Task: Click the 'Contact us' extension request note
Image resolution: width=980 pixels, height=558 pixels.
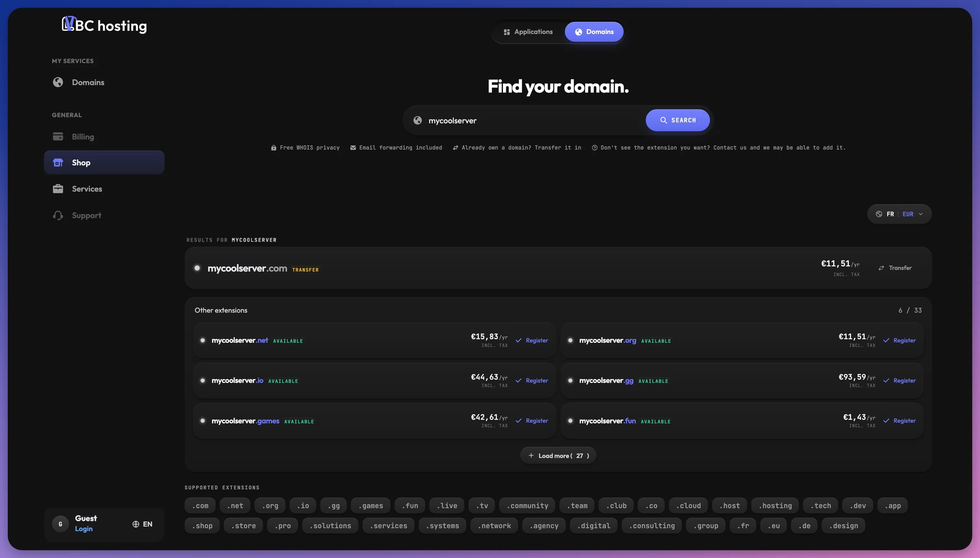Action: (x=719, y=148)
